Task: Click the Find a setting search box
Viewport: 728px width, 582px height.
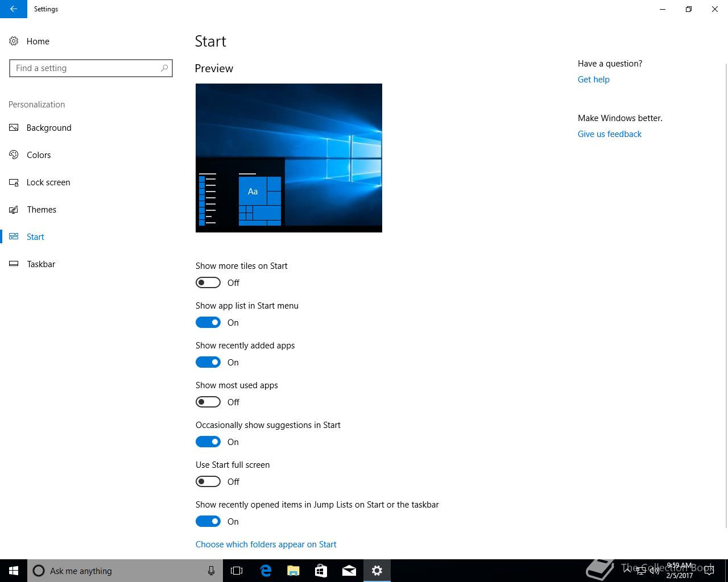Action: (91, 68)
